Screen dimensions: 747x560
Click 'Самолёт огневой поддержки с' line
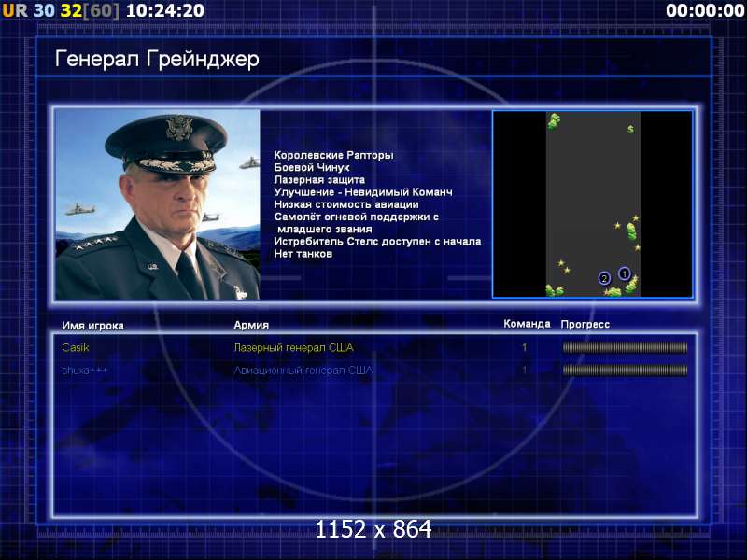pos(357,217)
